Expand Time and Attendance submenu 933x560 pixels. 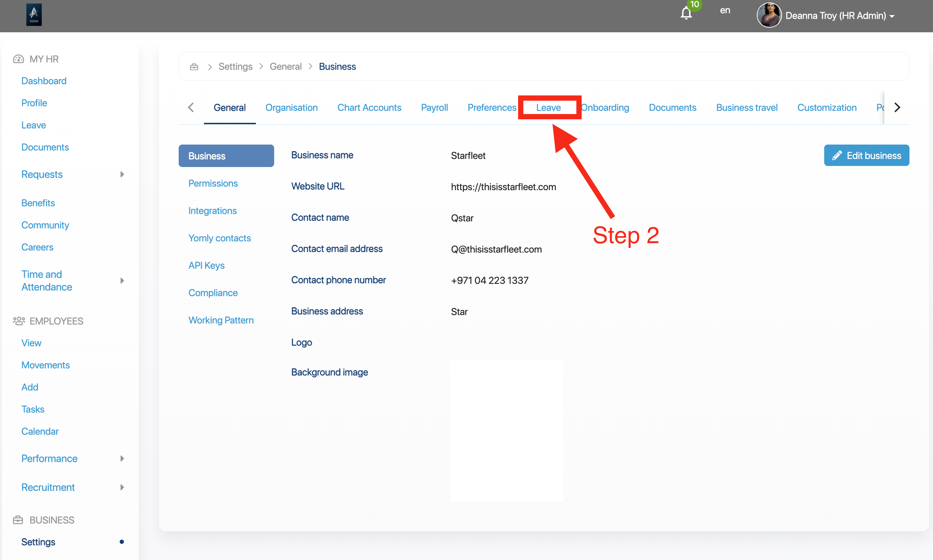tap(122, 280)
